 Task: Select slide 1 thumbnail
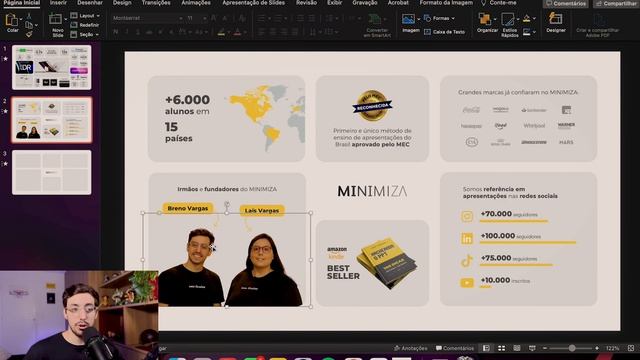pos(51,67)
